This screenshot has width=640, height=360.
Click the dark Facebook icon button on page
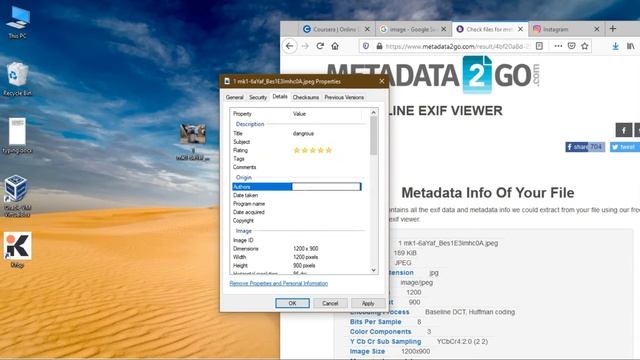(x=624, y=130)
